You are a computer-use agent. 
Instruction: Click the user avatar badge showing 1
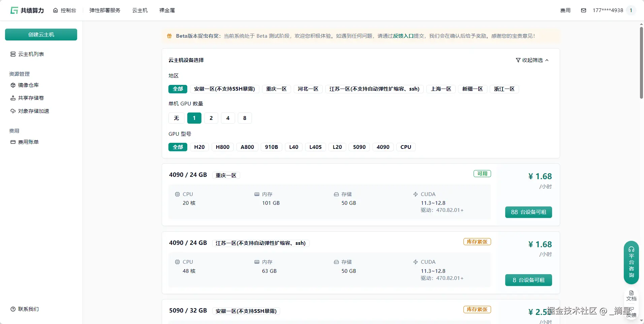[x=631, y=10]
